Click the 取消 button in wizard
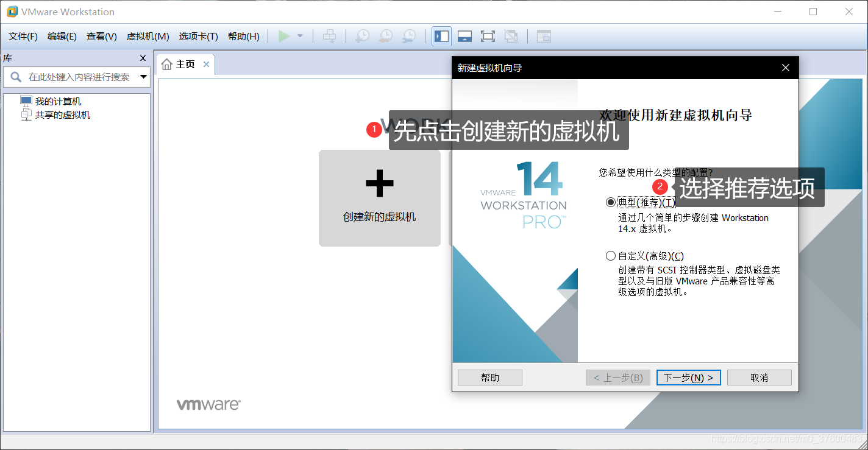Screen dimensions: 868x450 coord(759,378)
